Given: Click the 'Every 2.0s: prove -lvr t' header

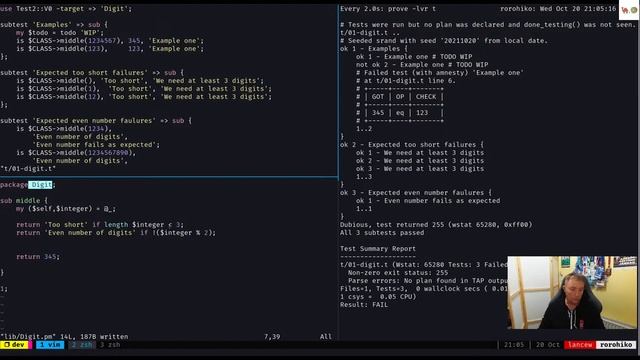Looking at the screenshot, I should (x=388, y=9).
